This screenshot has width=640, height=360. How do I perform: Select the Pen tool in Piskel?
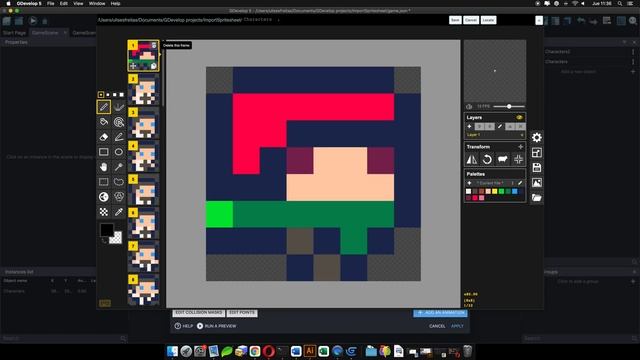104,107
